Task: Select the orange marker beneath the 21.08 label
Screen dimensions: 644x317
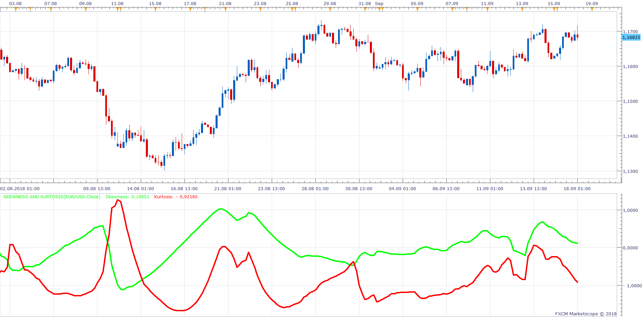Action: (226, 9)
